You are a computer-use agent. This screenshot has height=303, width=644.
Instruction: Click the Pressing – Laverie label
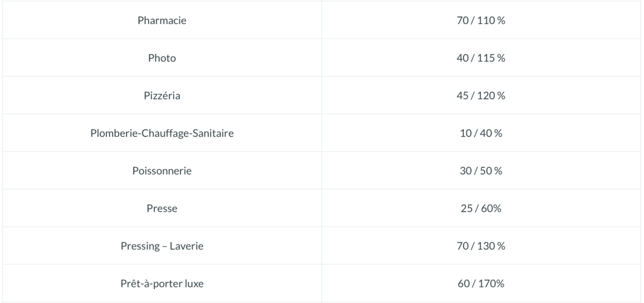pyautogui.click(x=162, y=246)
